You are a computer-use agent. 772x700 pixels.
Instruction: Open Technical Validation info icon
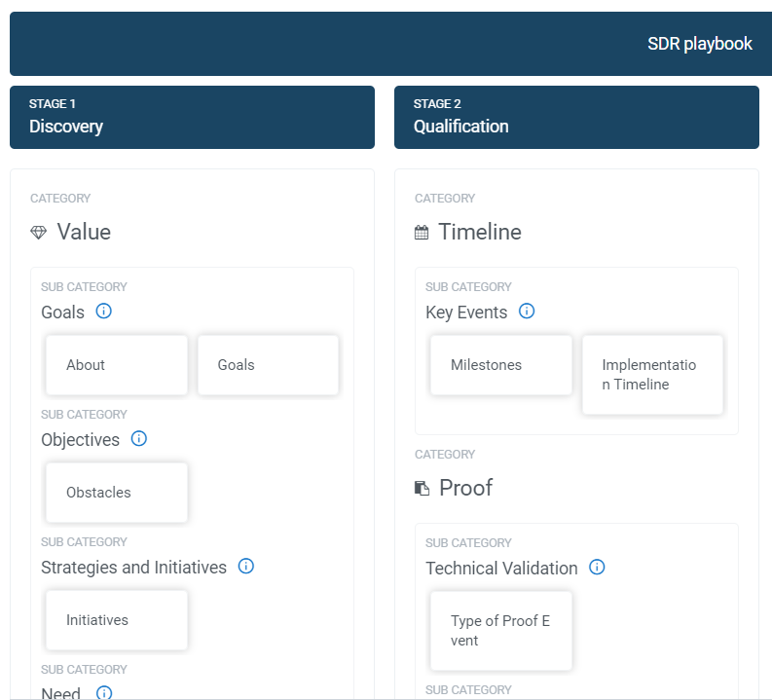pyautogui.click(x=597, y=567)
